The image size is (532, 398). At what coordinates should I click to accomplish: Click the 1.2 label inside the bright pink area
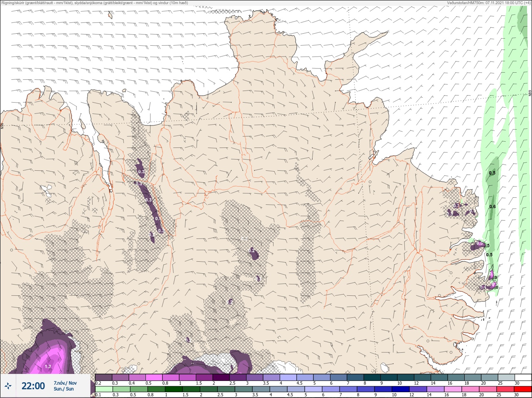pyautogui.click(x=48, y=366)
